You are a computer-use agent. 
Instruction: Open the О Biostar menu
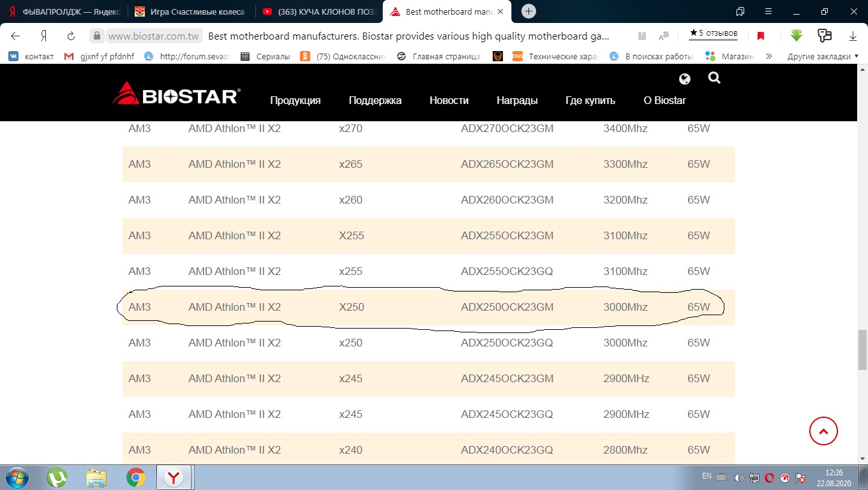[665, 100]
